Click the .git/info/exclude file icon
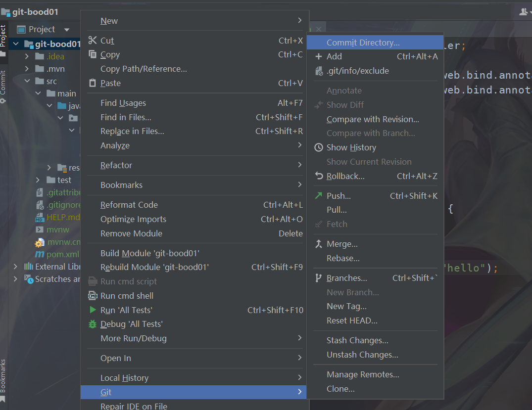 click(x=319, y=71)
